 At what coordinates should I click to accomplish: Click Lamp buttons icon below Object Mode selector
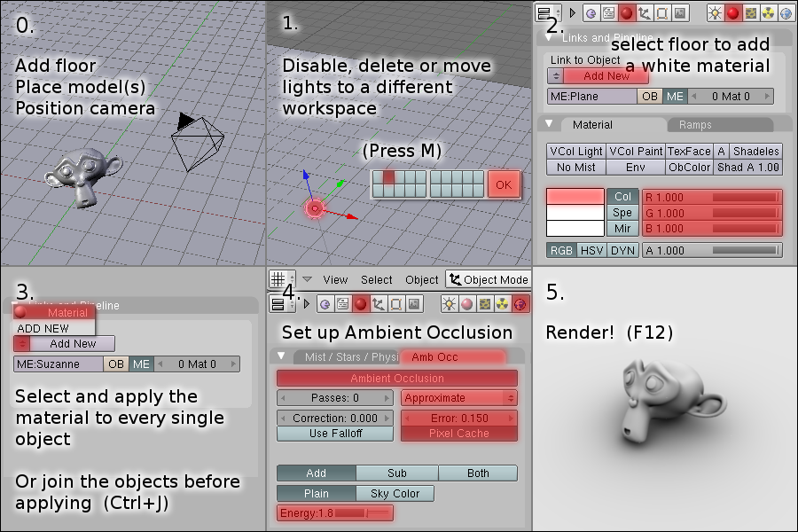coord(449,304)
